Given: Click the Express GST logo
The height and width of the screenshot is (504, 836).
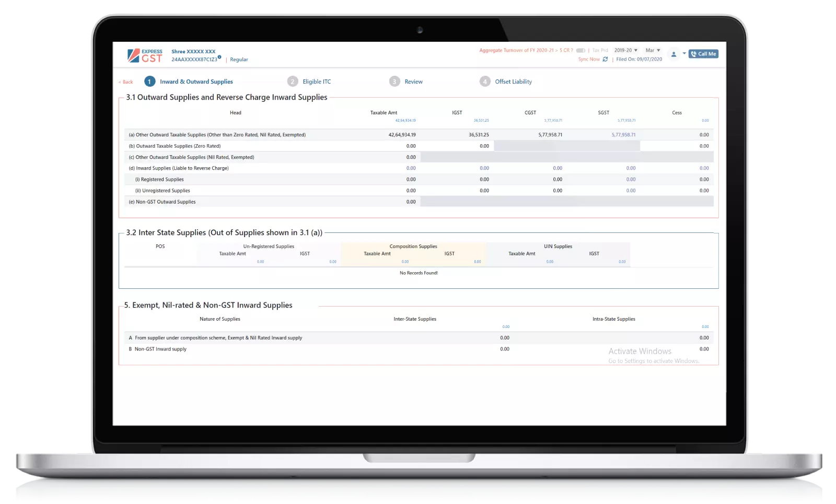Looking at the screenshot, I should (145, 55).
